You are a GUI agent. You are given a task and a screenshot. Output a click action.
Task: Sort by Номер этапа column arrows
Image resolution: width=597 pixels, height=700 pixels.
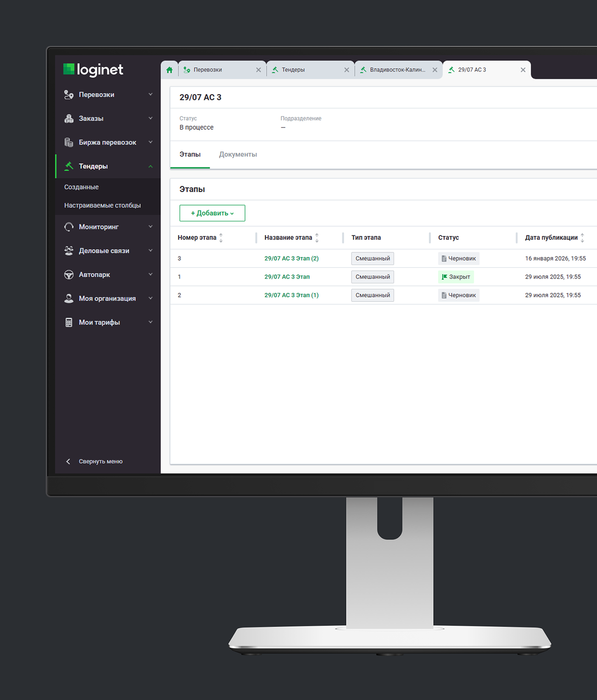pyautogui.click(x=221, y=238)
